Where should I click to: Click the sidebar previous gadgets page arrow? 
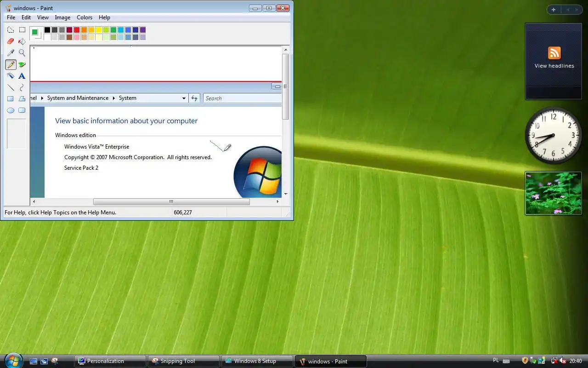coord(567,10)
